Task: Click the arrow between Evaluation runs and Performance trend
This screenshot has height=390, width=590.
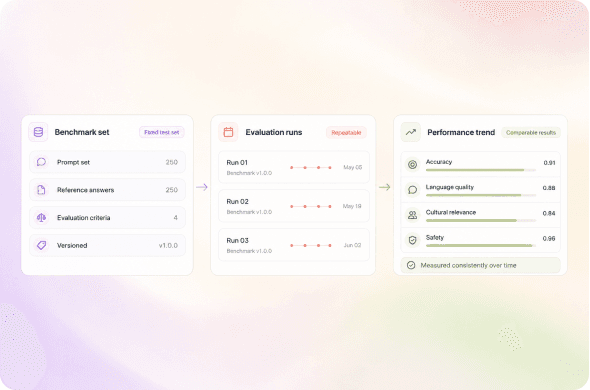Action: point(385,187)
